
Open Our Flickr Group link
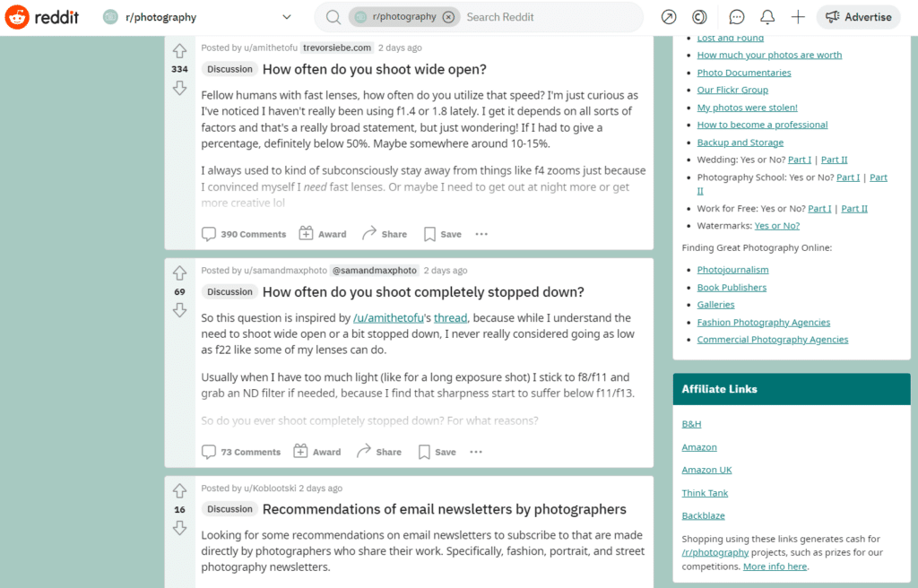point(732,90)
